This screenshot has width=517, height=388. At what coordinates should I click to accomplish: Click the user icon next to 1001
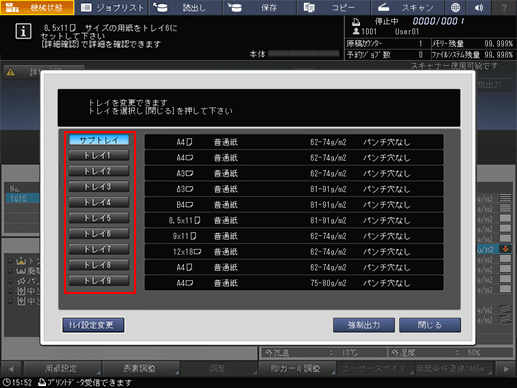[356, 31]
